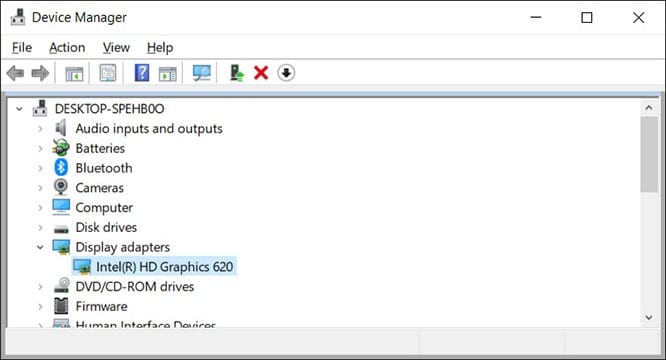
Task: Select Audio inputs and outputs label
Action: (x=149, y=129)
